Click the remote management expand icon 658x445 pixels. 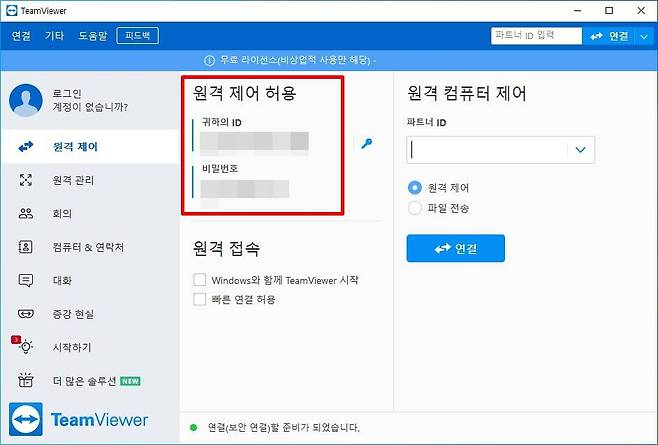(x=26, y=180)
